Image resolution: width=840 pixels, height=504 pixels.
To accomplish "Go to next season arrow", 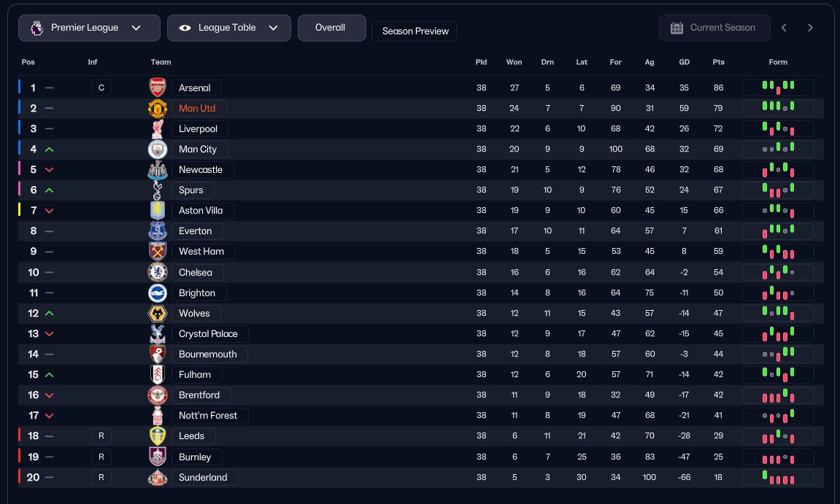I will pyautogui.click(x=810, y=28).
